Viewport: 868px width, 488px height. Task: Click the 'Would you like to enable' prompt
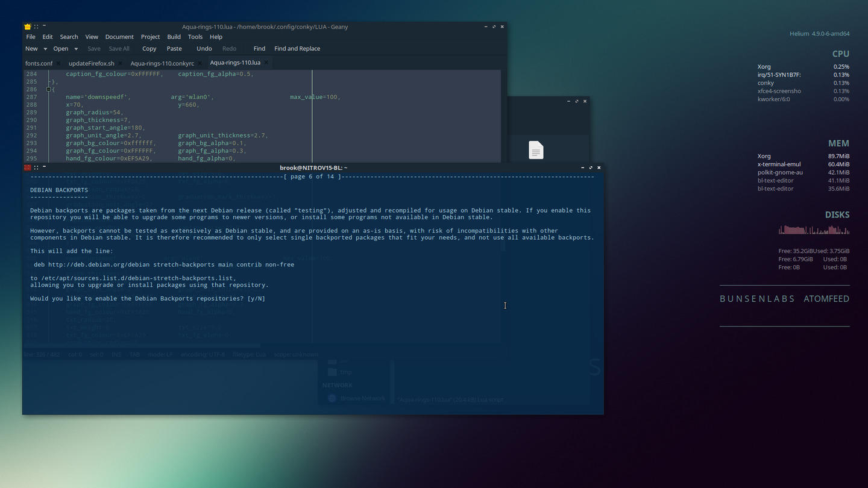click(148, 299)
